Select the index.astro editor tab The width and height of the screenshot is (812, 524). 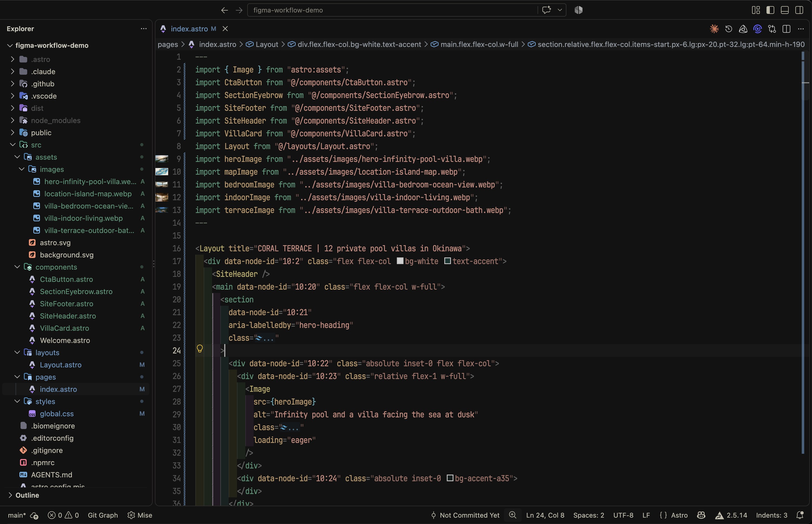[x=189, y=29]
